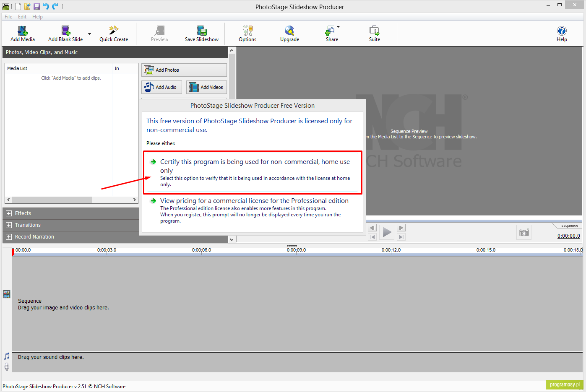This screenshot has width=586, height=392.
Task: Click the media list left scroll arrow
Action: point(8,200)
